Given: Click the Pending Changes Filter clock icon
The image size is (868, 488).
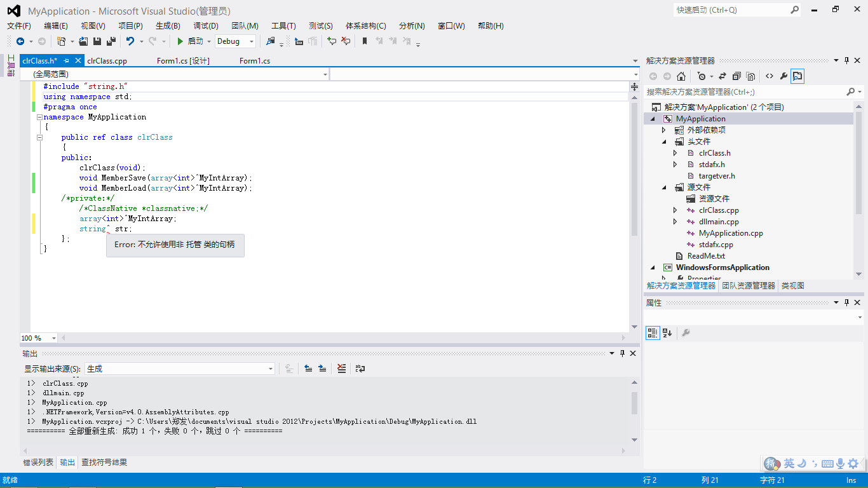Looking at the screenshot, I should click(x=702, y=76).
